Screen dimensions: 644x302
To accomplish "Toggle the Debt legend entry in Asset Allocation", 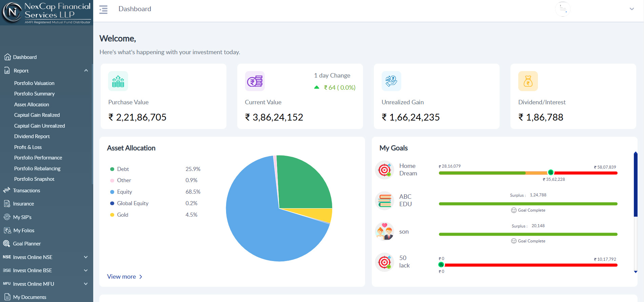I will click(x=119, y=169).
